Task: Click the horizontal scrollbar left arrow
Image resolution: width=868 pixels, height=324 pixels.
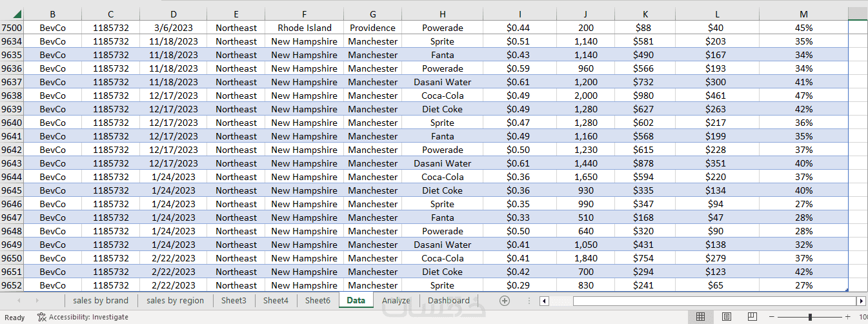Action: [544, 301]
